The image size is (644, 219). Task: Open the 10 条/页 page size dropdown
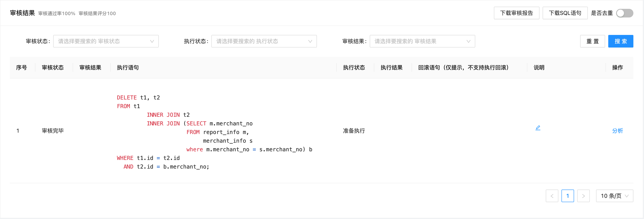[615, 196]
